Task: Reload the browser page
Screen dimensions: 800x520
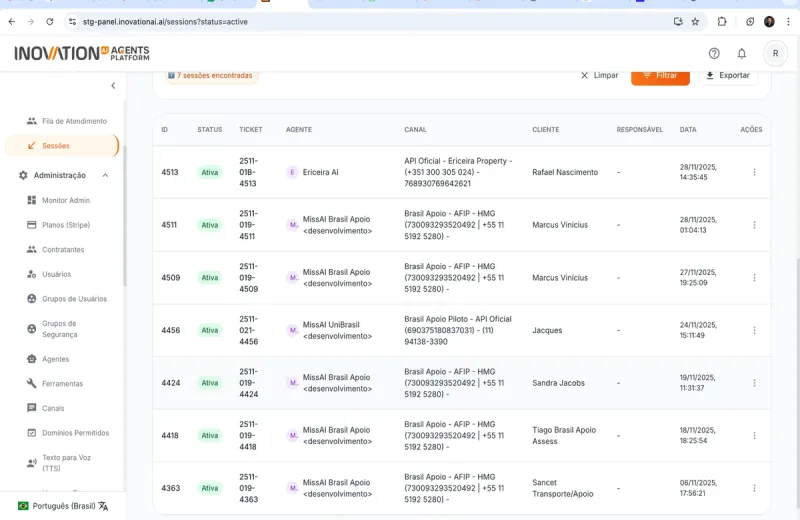Action: [x=49, y=22]
